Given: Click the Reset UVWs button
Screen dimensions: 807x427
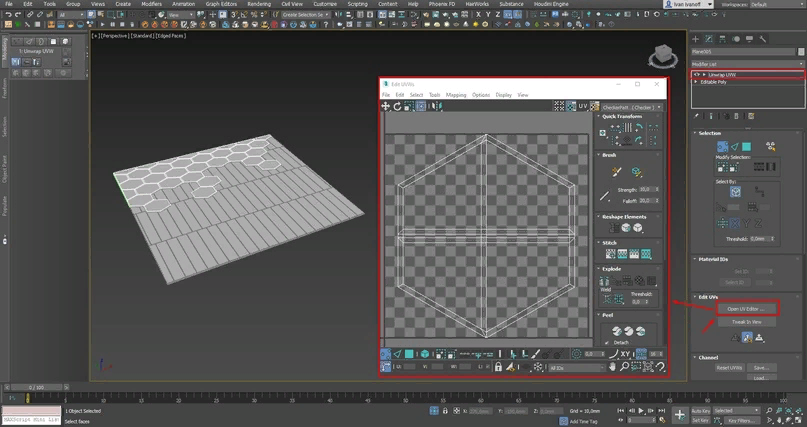Looking at the screenshot, I should pos(729,367).
